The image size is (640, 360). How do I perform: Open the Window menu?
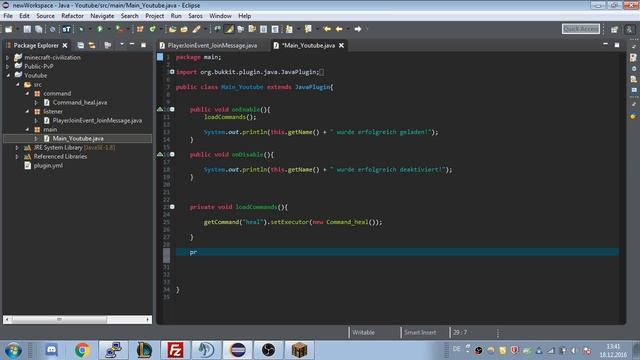click(220, 16)
